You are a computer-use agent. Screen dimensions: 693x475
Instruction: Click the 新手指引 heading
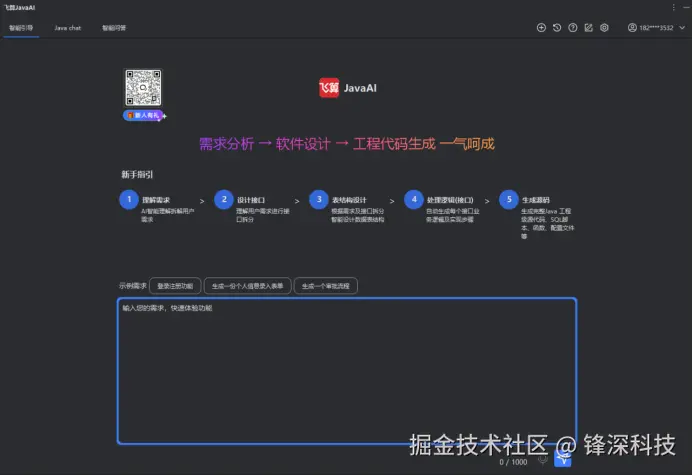(x=137, y=175)
